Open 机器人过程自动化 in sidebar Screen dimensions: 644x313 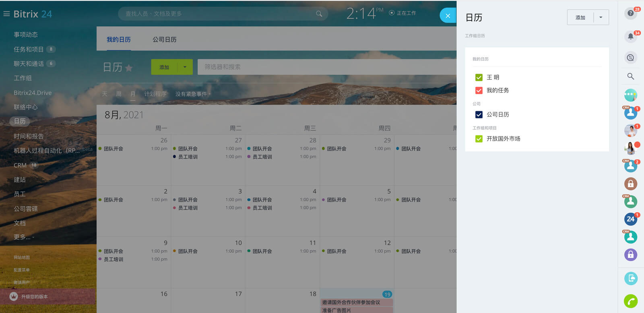[x=47, y=151]
